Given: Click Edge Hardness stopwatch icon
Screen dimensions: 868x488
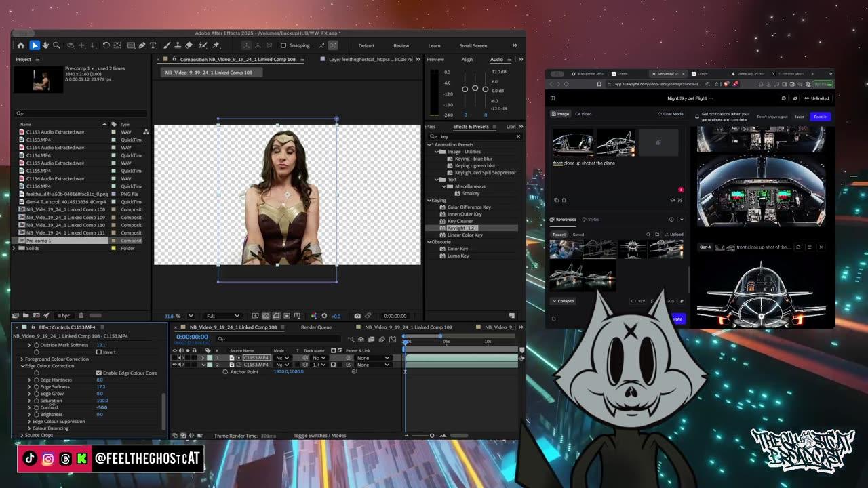Looking at the screenshot, I should tap(37, 380).
